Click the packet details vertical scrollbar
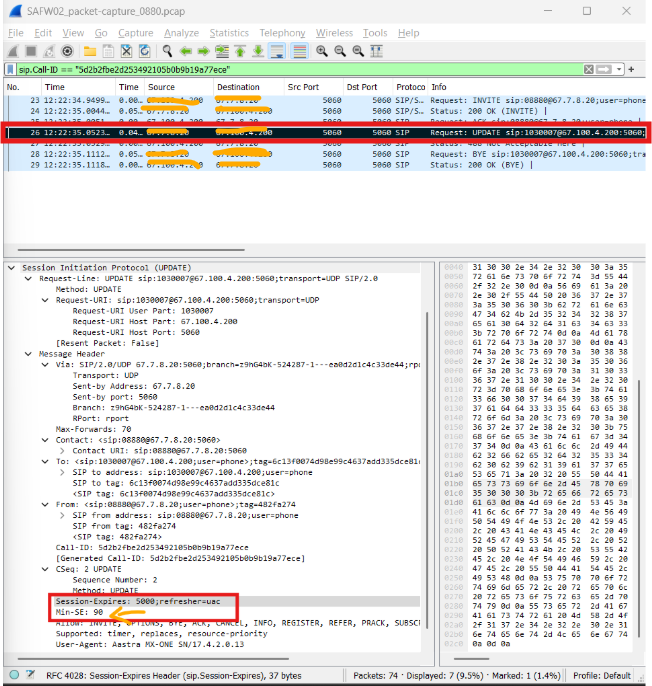The height and width of the screenshot is (686, 652). point(427,470)
